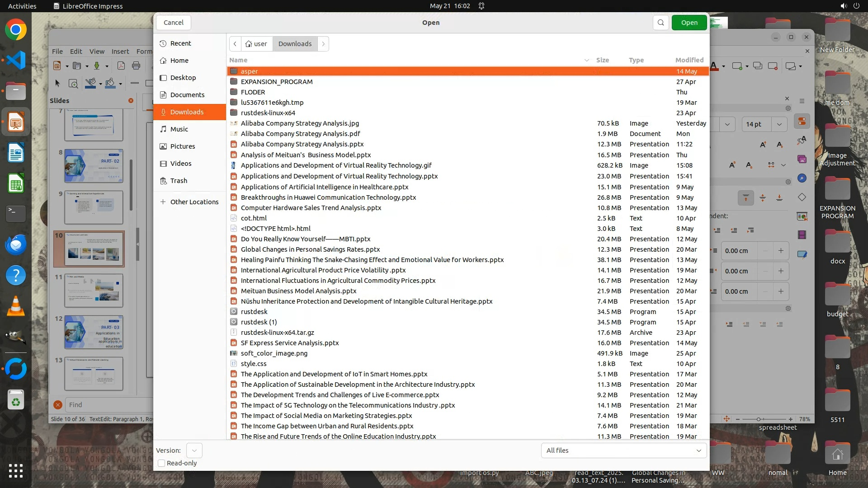Launch Visual Studio Code from dock

[16, 60]
